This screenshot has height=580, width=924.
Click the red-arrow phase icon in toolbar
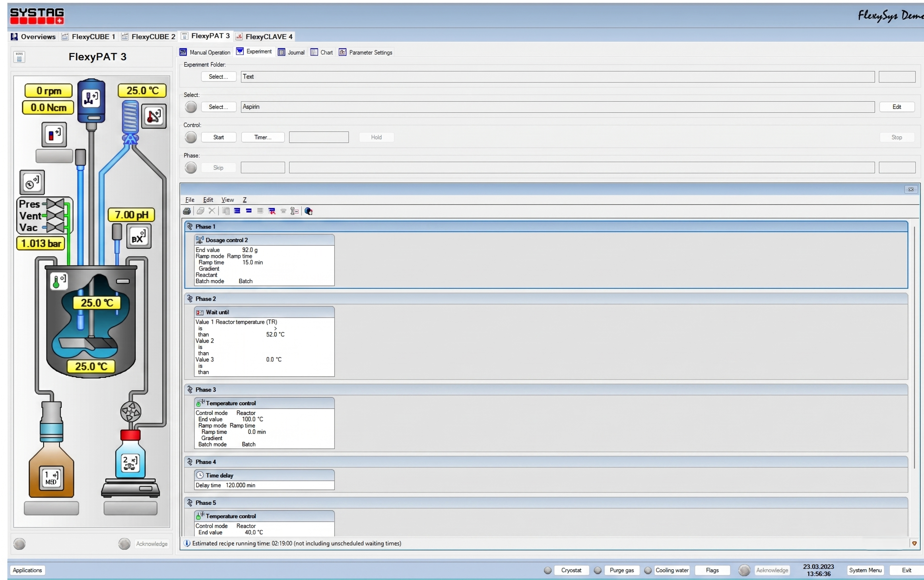pos(272,211)
